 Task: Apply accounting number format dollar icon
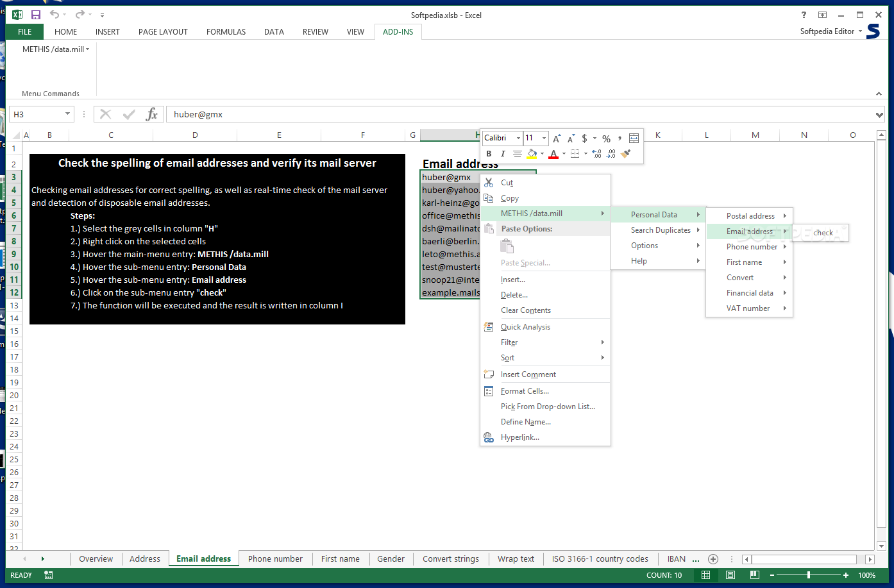point(584,138)
